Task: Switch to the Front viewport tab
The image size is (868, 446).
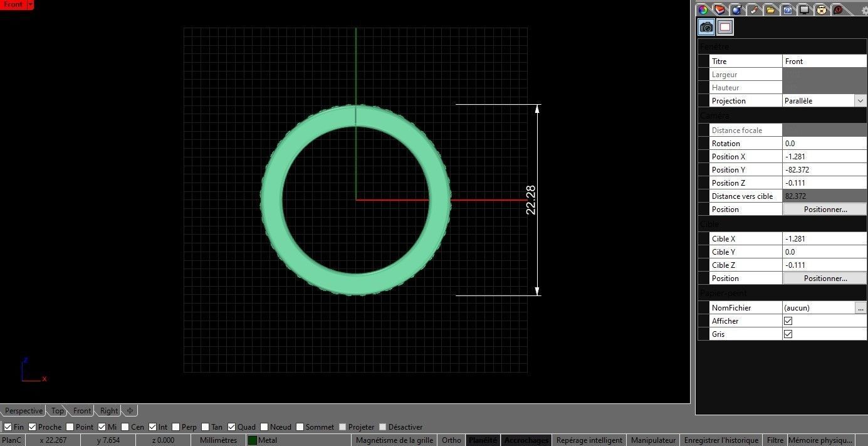Action: coord(82,411)
